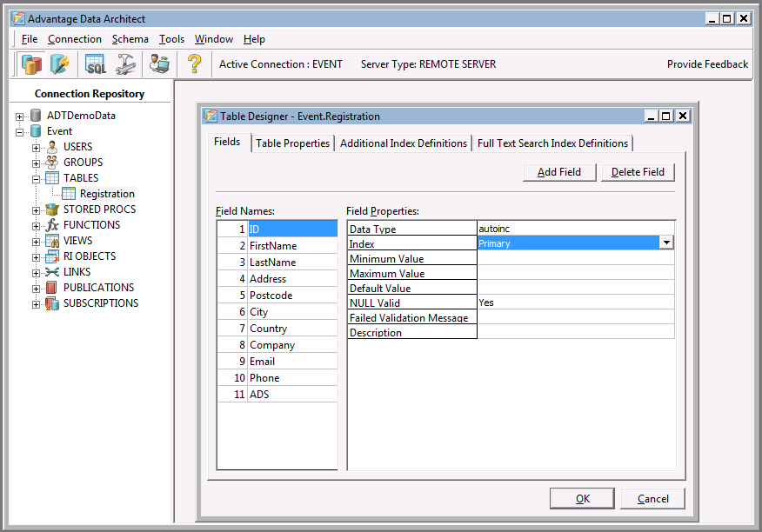Click the Default Value input field
Image resolution: width=762 pixels, height=532 pixels.
pos(574,288)
